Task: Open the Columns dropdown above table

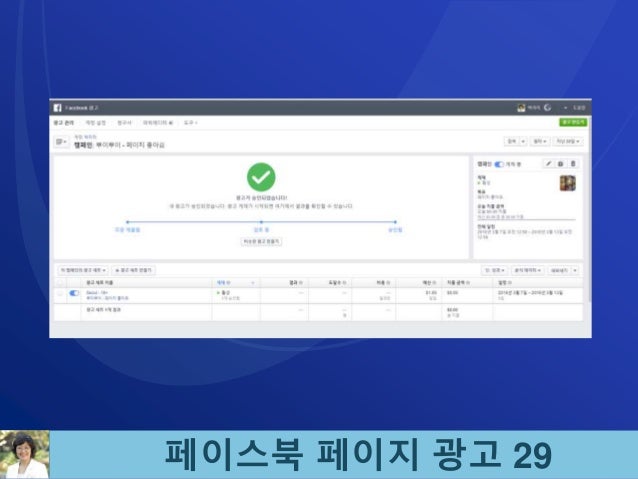Action: pos(495,270)
